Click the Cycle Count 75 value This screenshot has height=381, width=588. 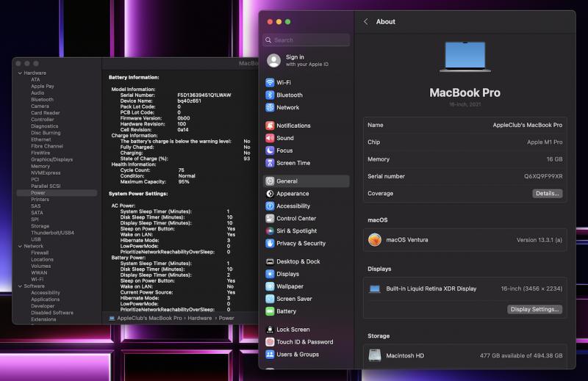pos(181,170)
